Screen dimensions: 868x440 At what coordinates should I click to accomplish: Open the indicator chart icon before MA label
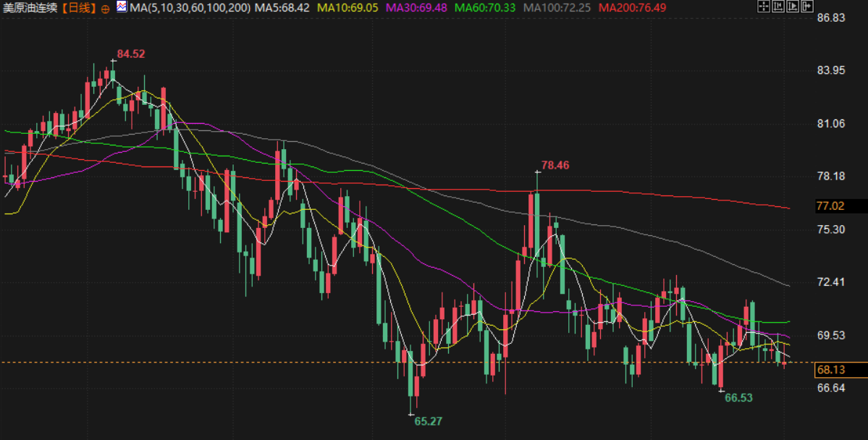click(122, 7)
